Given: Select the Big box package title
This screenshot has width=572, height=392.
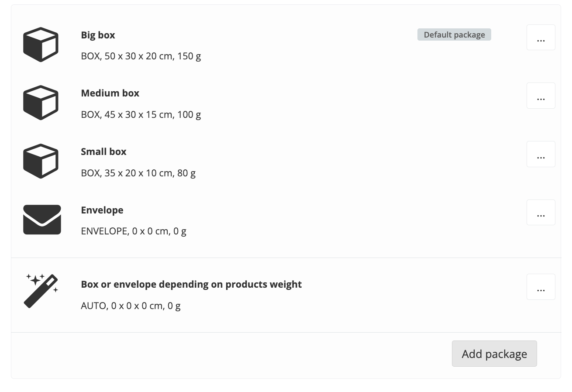Looking at the screenshot, I should (98, 35).
